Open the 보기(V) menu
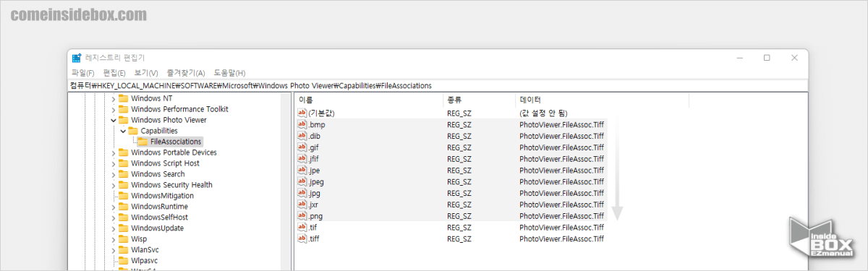 146,73
